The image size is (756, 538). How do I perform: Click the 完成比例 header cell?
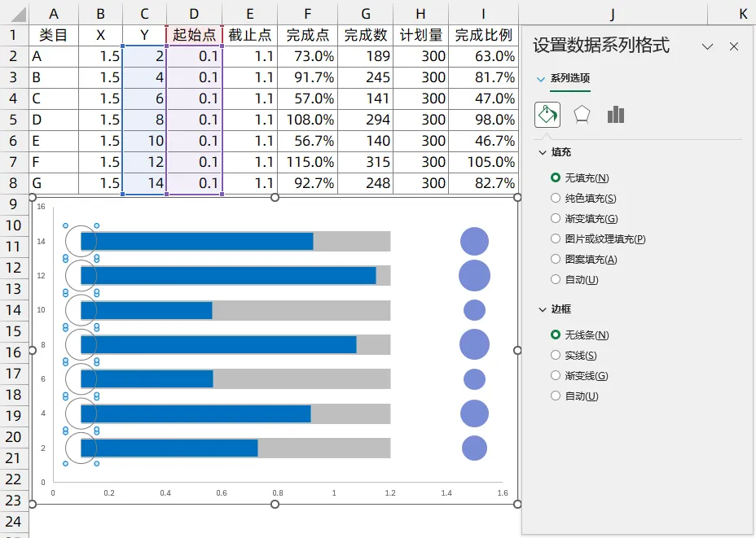pos(484,35)
